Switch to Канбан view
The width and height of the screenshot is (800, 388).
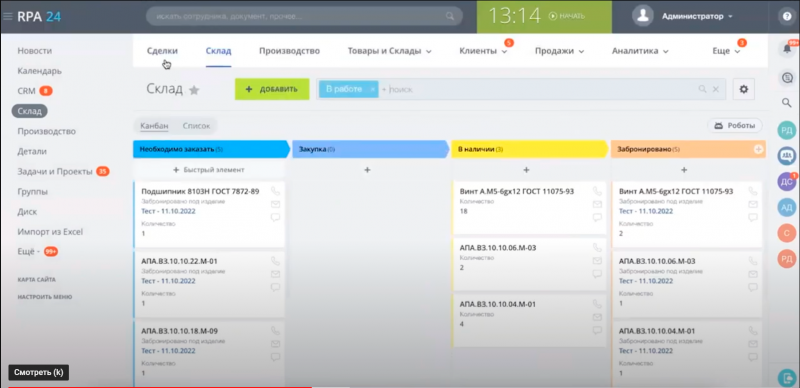[154, 126]
